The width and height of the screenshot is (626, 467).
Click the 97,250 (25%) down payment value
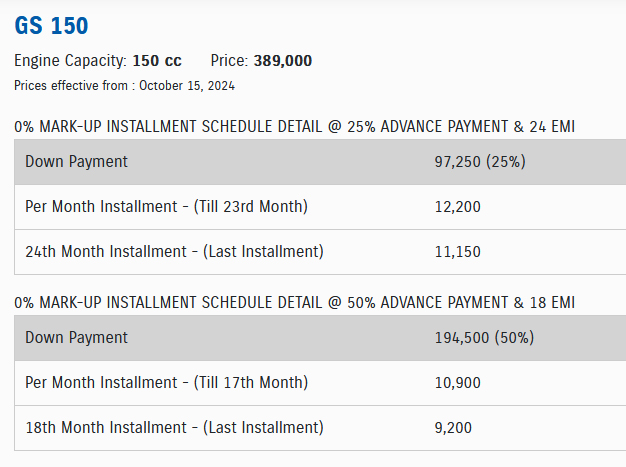click(x=480, y=162)
